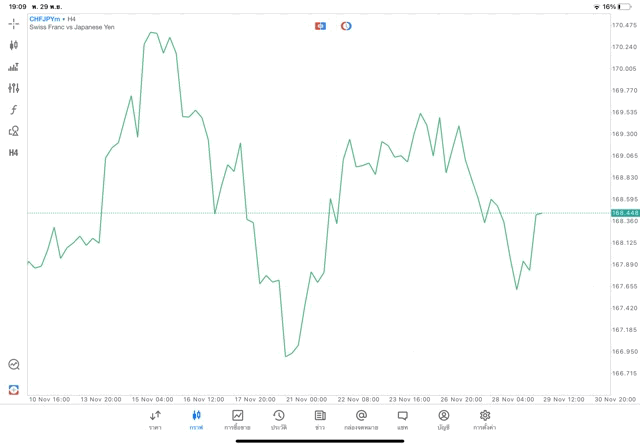Open the drawing objects shapes tool
640x447 pixels.
[x=13, y=131]
